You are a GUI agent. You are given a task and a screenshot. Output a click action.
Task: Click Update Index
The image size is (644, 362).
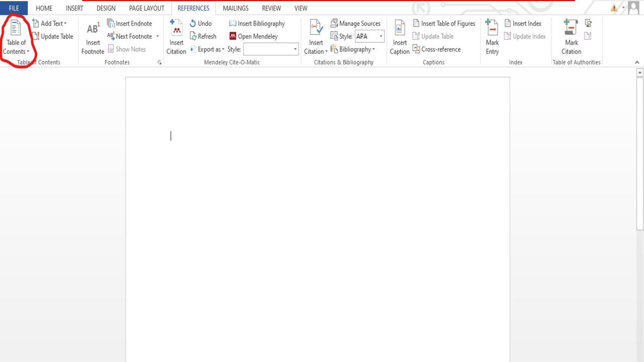pos(525,36)
